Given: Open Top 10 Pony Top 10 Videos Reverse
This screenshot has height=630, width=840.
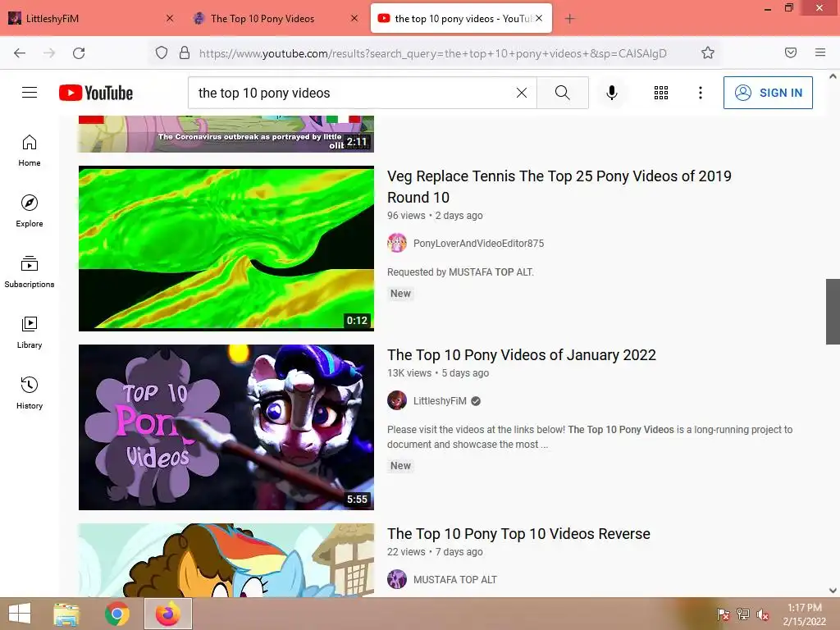Looking at the screenshot, I should (x=518, y=533).
